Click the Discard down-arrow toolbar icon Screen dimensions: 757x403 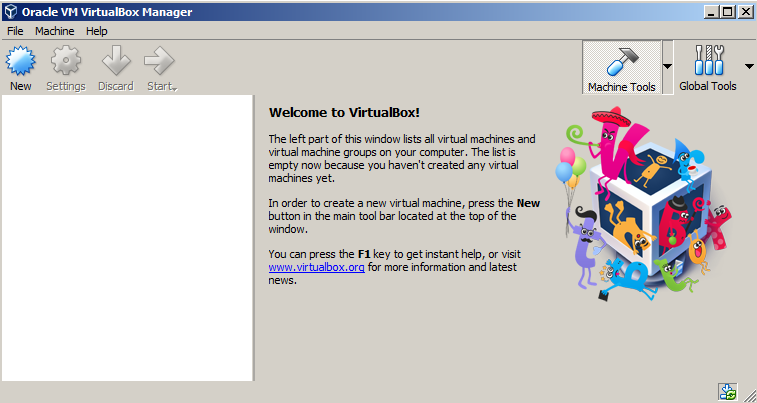click(115, 62)
